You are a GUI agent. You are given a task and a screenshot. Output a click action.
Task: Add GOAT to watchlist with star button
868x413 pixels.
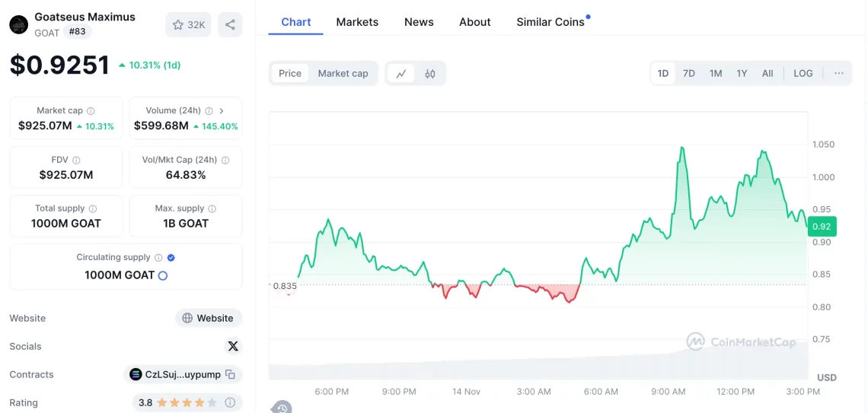[x=188, y=25]
